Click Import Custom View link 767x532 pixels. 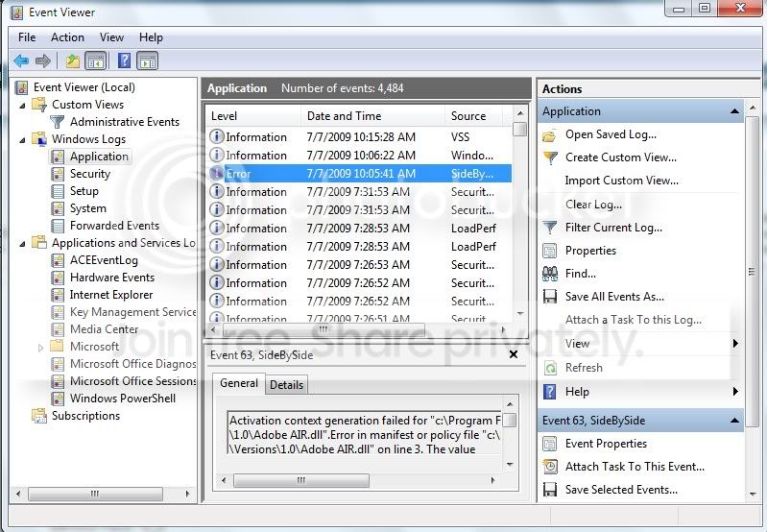(x=622, y=181)
